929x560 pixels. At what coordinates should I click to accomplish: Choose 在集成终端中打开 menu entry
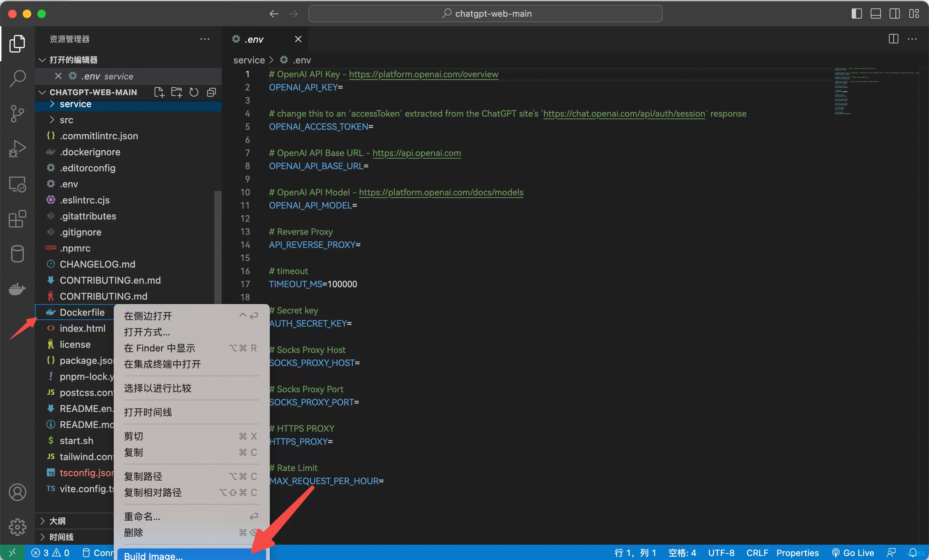(191, 364)
